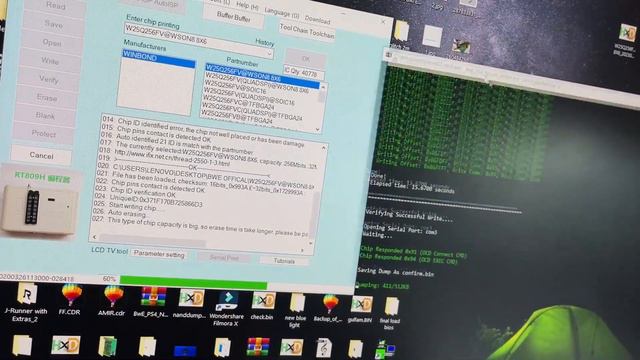Open the check.bin HxD file icon
Screen dimensions: 640x360
(263, 305)
